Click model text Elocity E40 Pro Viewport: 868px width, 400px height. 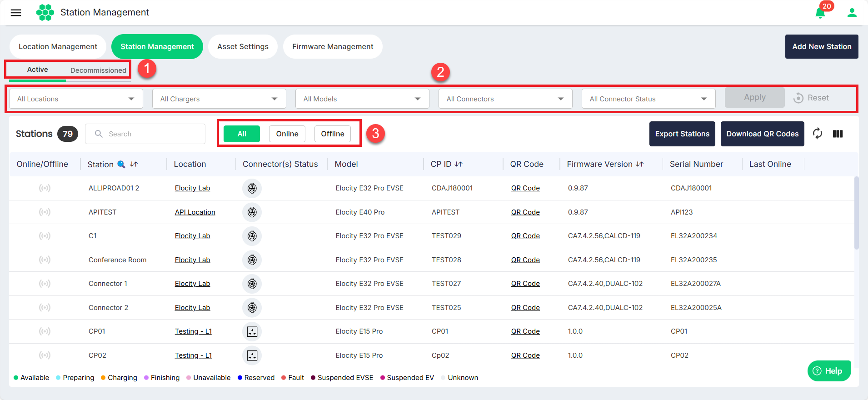point(360,212)
